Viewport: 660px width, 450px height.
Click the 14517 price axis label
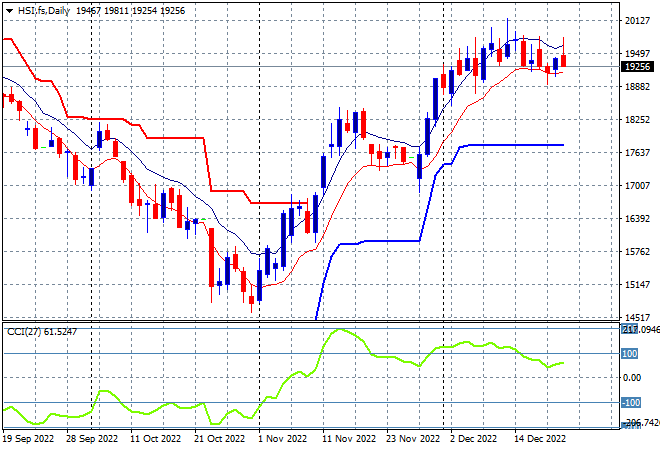[x=637, y=317]
